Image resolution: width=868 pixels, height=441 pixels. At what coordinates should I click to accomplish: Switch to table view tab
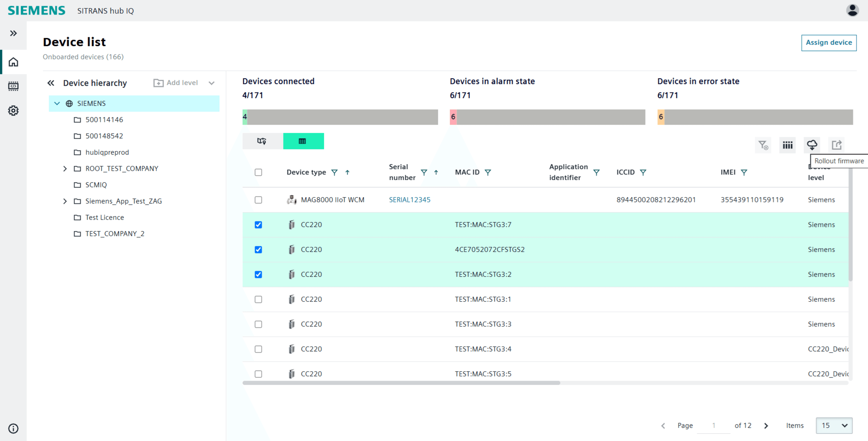303,141
